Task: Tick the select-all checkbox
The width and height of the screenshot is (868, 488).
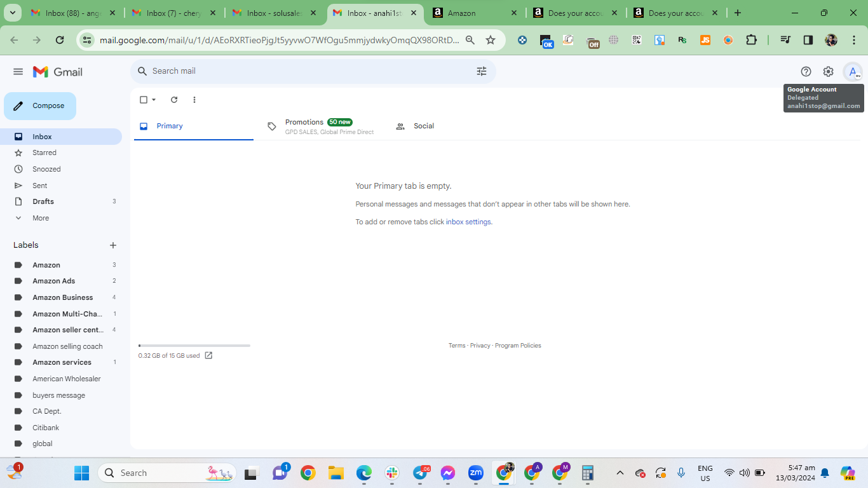Action: [x=144, y=100]
